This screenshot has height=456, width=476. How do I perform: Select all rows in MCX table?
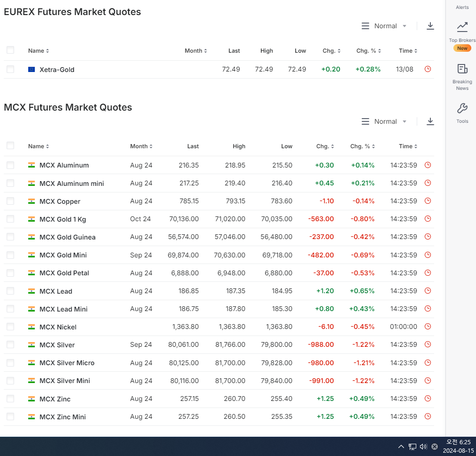click(x=10, y=145)
